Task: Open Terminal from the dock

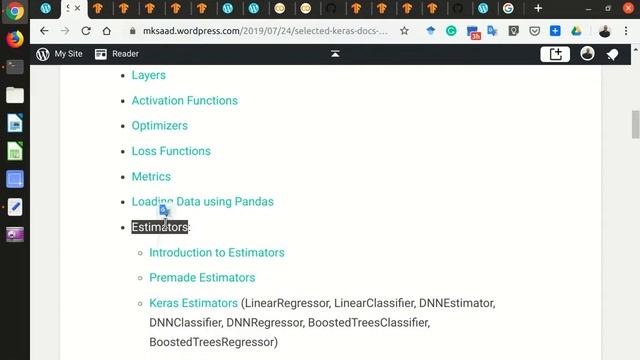Action: pyautogui.click(x=15, y=67)
